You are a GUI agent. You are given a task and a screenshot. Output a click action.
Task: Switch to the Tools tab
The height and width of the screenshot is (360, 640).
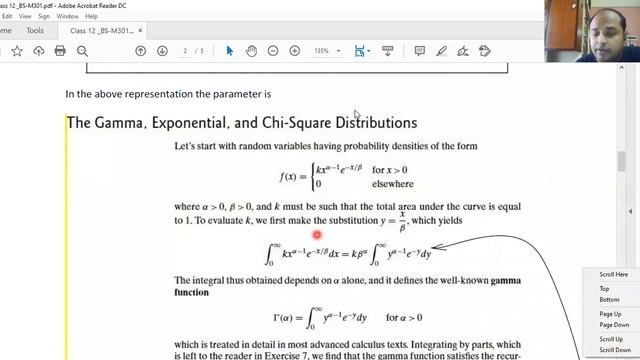[35, 31]
